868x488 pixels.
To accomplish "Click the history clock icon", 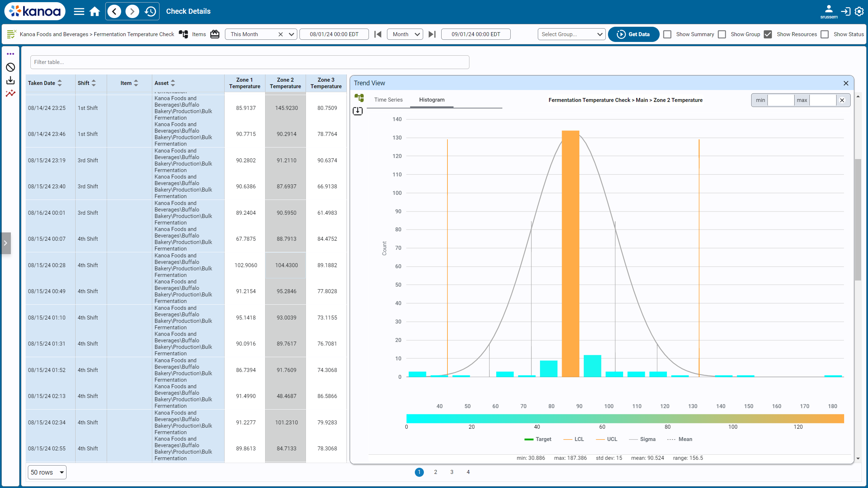I will pyautogui.click(x=150, y=12).
